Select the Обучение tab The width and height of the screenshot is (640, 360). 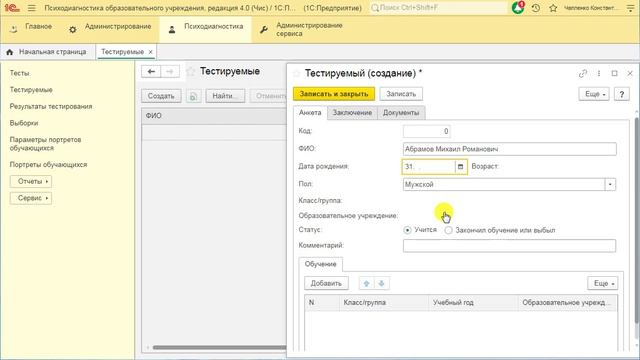point(320,264)
